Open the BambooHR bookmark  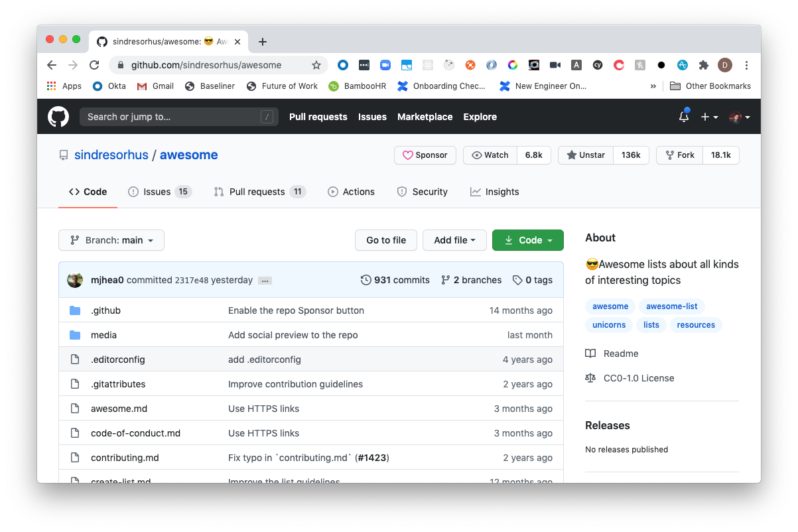coord(356,86)
